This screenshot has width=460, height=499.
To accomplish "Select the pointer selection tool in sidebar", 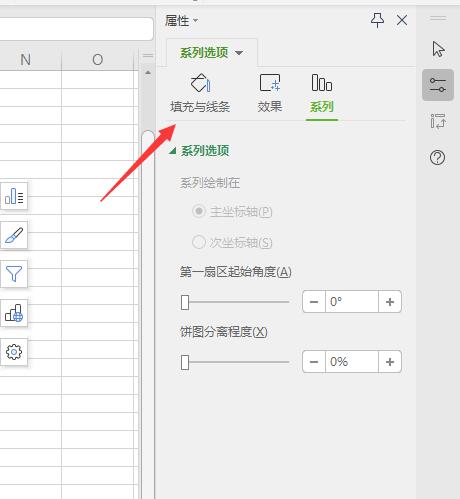I will (x=438, y=49).
